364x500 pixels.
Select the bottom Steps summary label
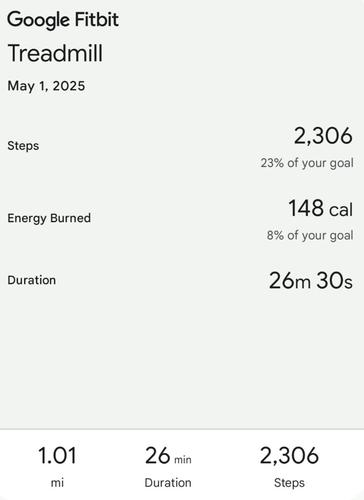(x=289, y=483)
